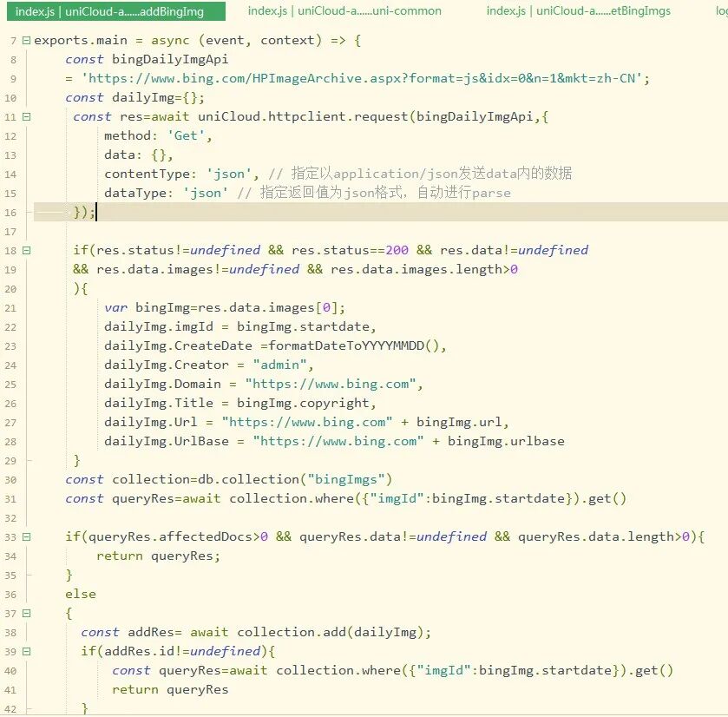Open the getBingImgs index.js tab

pos(579,10)
